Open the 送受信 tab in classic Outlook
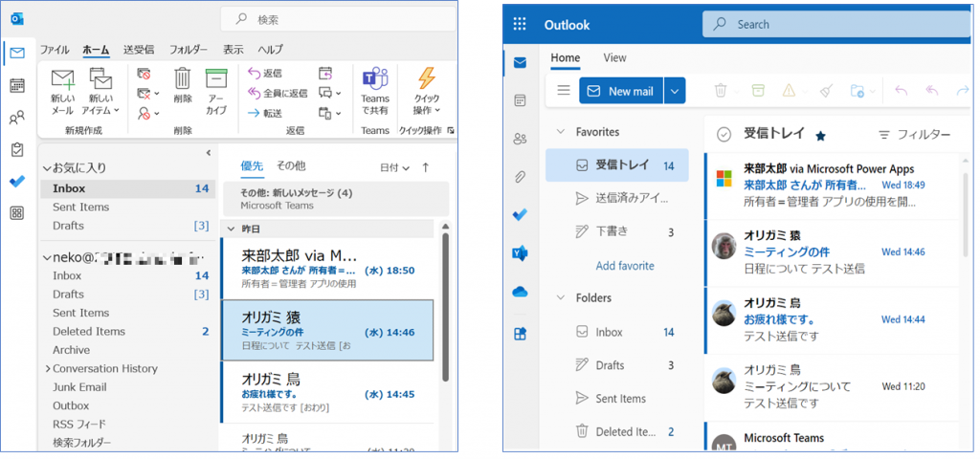980x459 pixels. [x=139, y=50]
